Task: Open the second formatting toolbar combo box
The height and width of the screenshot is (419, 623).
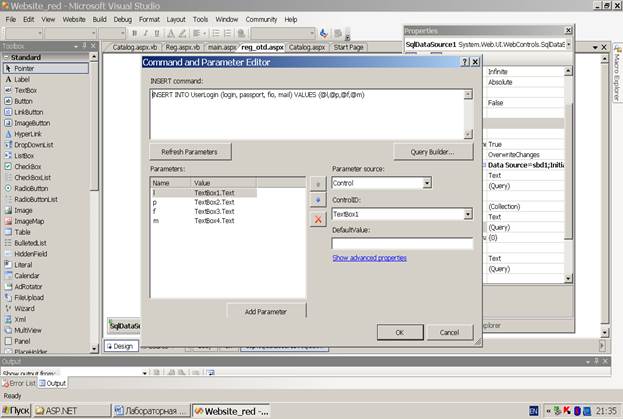Action: pos(70,33)
